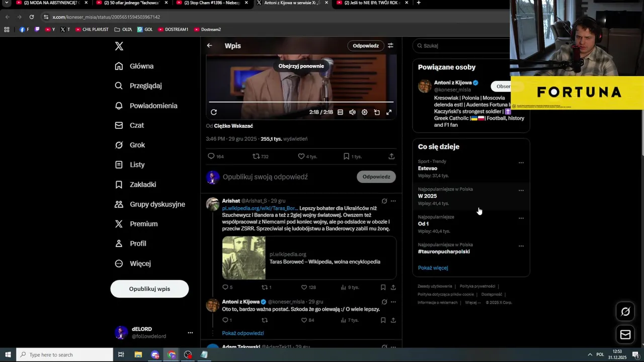Open the Estevao trending topic

tap(428, 168)
